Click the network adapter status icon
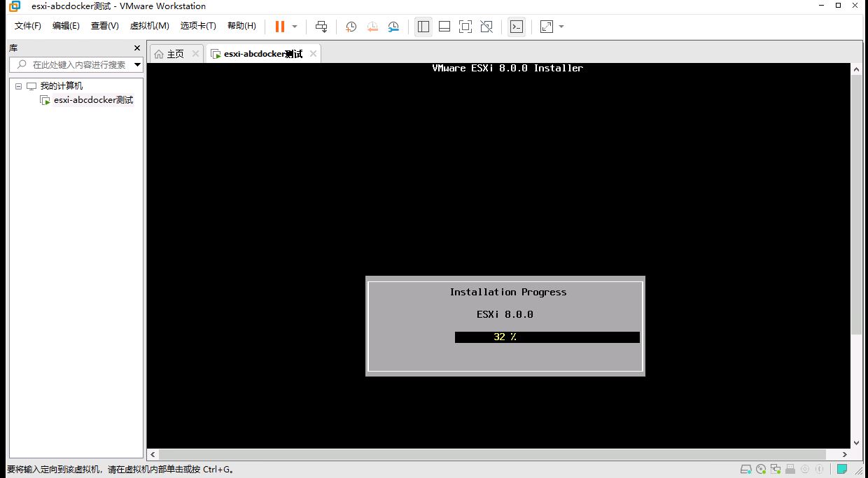This screenshot has height=478, width=868. tap(776, 470)
